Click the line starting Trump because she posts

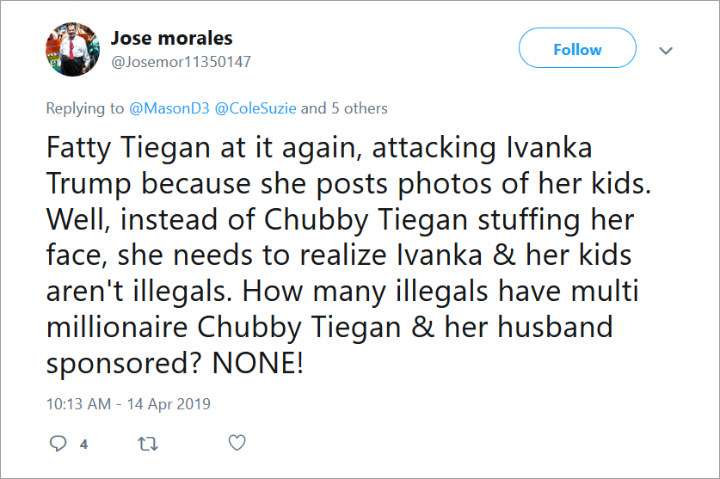pyautogui.click(x=349, y=184)
